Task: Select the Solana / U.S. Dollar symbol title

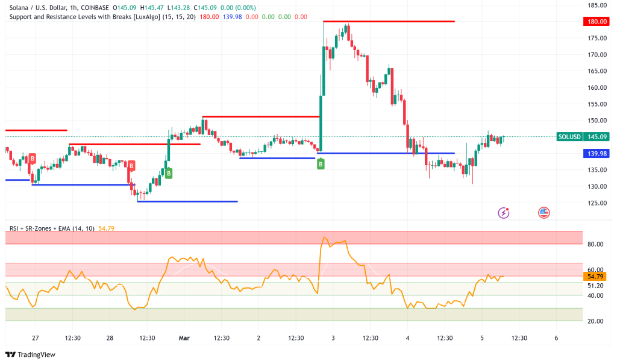Action: point(59,7)
